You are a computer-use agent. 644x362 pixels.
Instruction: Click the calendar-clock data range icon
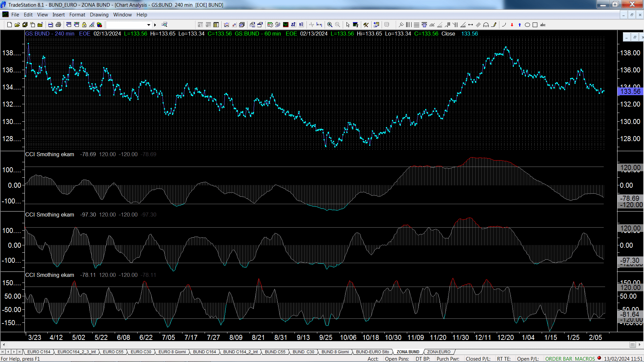270,25
